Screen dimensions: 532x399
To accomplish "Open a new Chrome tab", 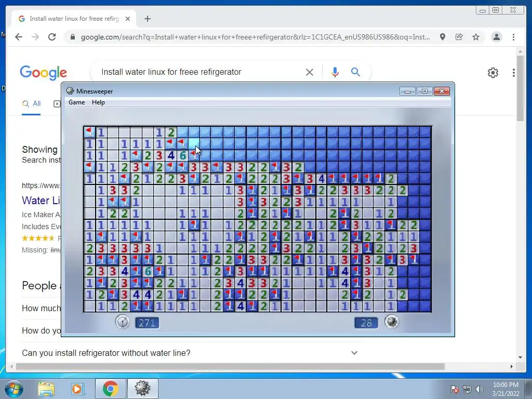I will point(147,19).
